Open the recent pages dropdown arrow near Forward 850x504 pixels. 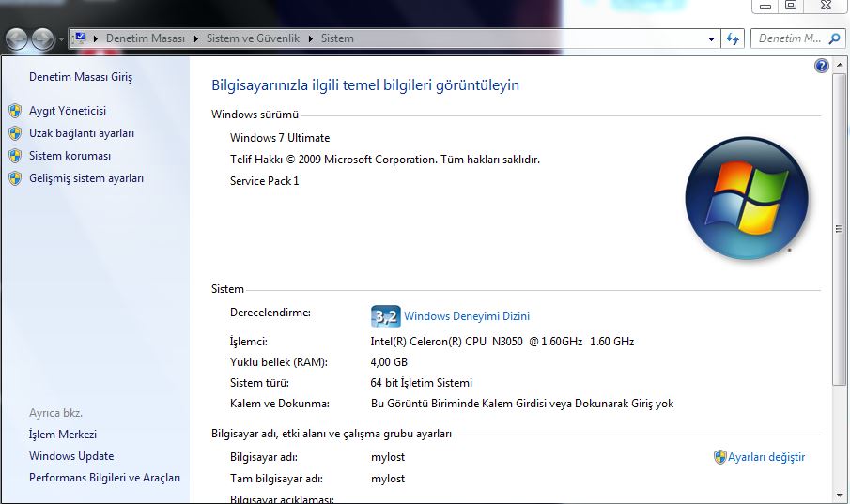click(61, 39)
